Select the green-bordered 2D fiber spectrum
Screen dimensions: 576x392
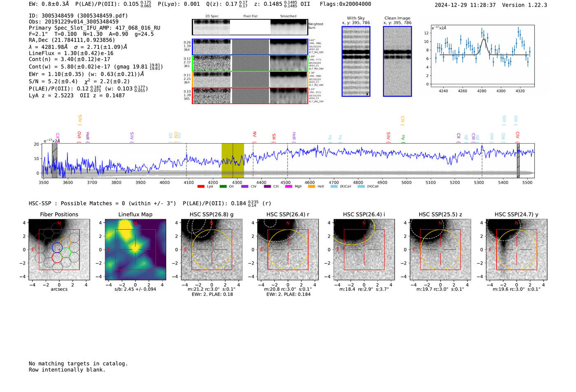(250, 63)
